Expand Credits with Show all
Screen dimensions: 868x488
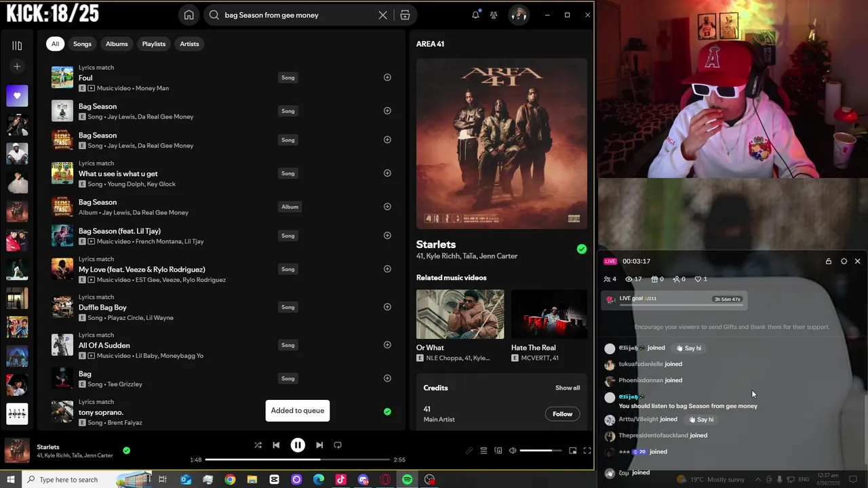[568, 388]
